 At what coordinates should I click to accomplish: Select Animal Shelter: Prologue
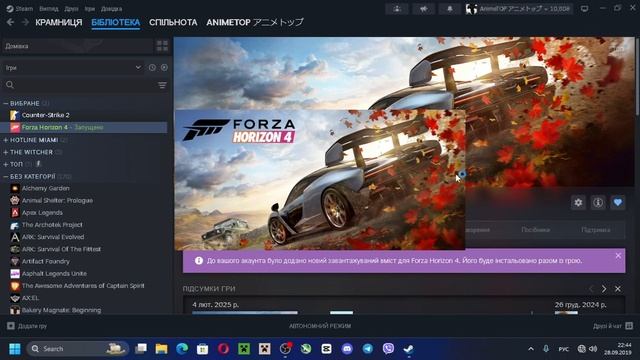pyautogui.click(x=57, y=200)
